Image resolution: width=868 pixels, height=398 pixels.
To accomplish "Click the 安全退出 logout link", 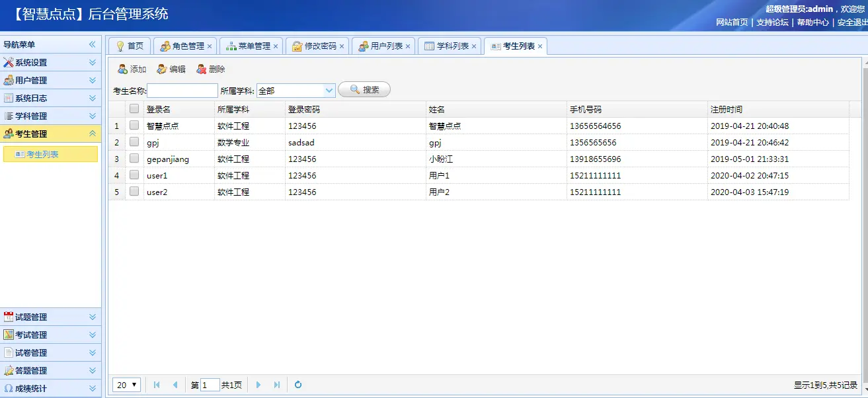I will (x=853, y=22).
